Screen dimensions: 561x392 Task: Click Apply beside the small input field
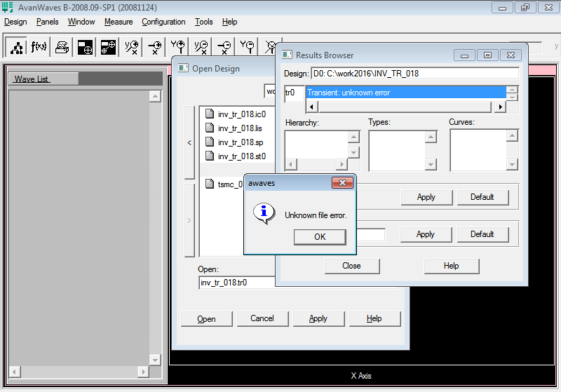click(x=426, y=235)
